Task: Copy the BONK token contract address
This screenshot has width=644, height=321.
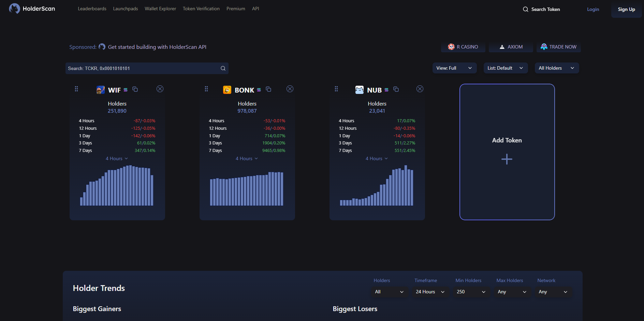Action: pos(268,89)
